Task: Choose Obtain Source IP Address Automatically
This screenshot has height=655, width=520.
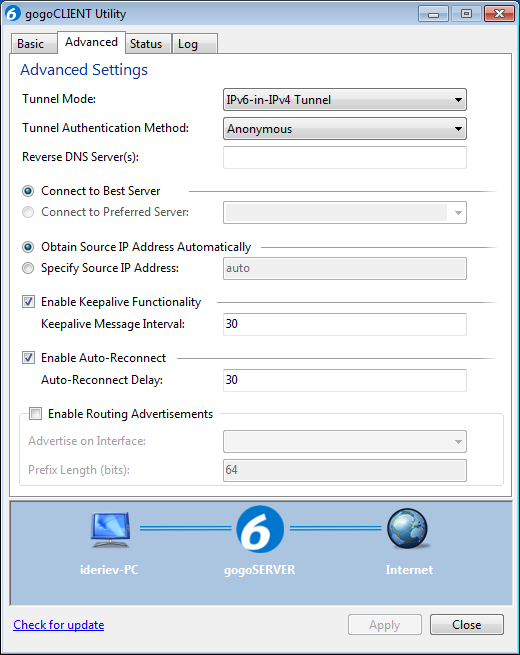Action: (28, 247)
